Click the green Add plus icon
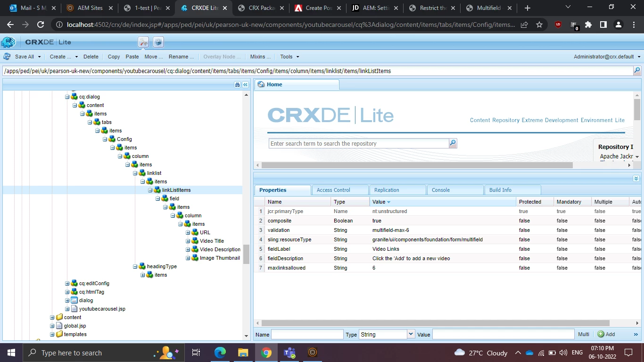This screenshot has height=362, width=644. [601, 334]
